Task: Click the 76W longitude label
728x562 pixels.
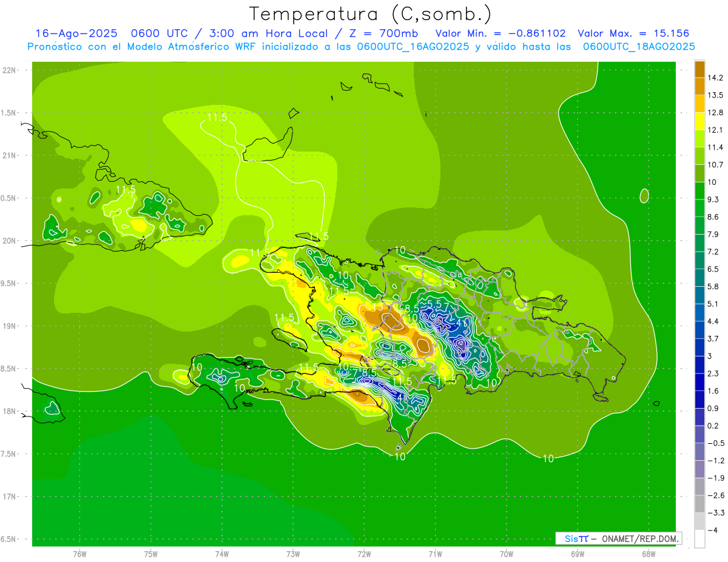Action: point(79,554)
